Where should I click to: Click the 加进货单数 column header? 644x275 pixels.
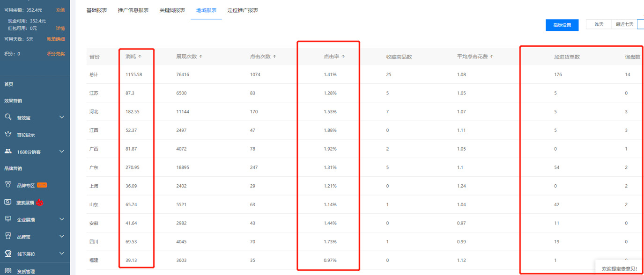567,57
